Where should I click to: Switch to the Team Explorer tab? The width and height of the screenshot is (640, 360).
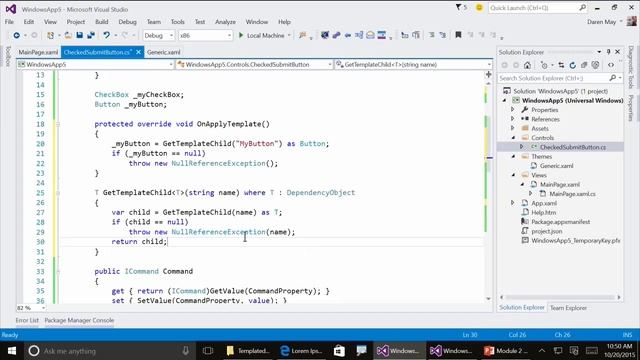(568, 308)
